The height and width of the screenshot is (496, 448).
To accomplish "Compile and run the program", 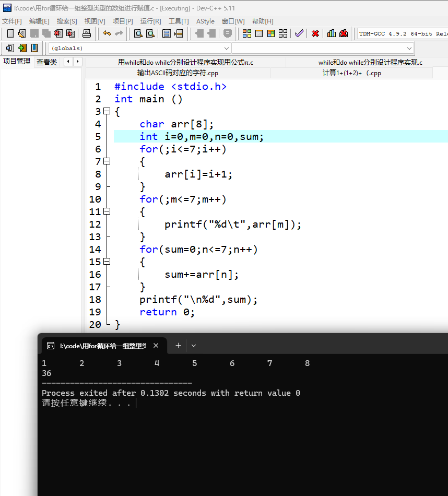I will (x=271, y=33).
